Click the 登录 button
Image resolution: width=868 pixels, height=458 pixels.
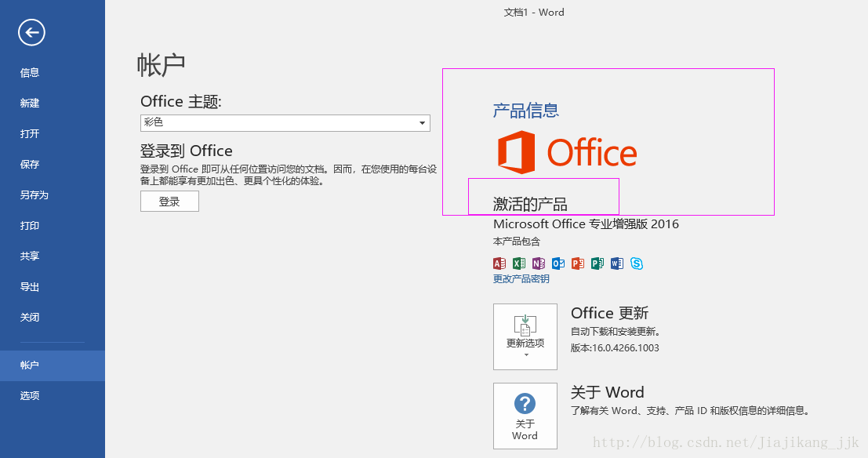pos(169,202)
